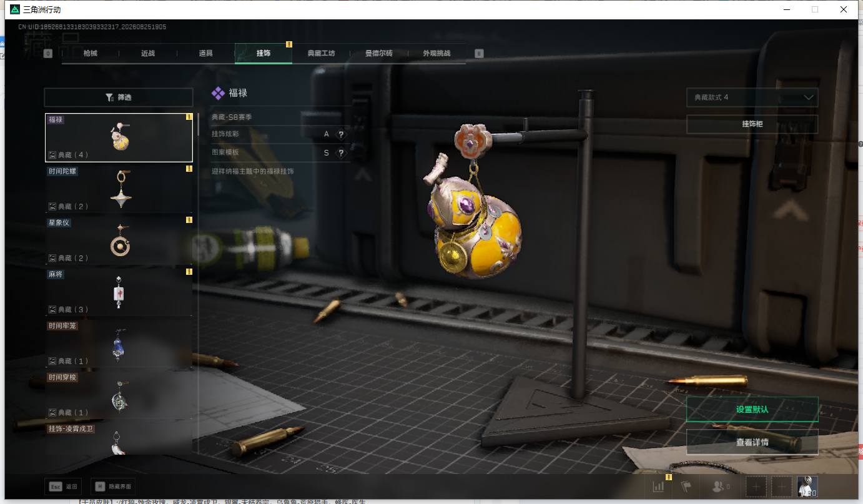Open the friends icon showing 0
863x504 pixels.
(721, 487)
